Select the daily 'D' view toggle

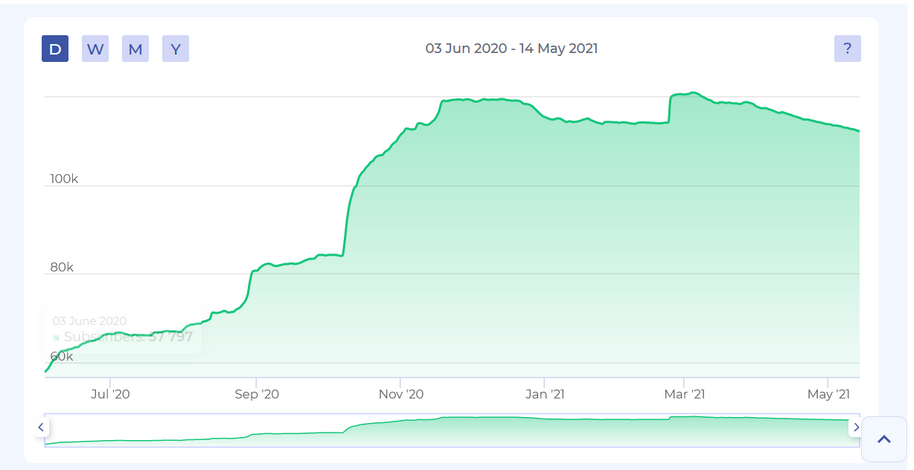[55, 49]
